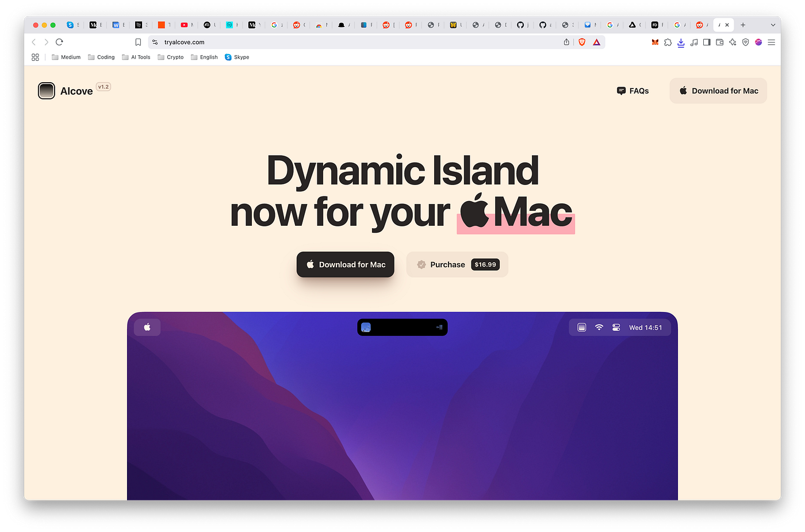Open the MetaMask fox extension
This screenshot has height=532, width=805.
pyautogui.click(x=655, y=42)
